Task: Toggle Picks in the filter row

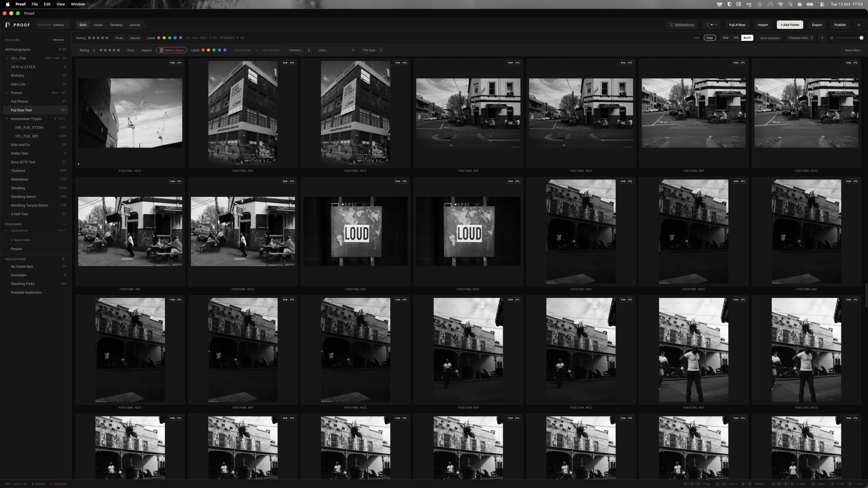Action: click(x=131, y=50)
